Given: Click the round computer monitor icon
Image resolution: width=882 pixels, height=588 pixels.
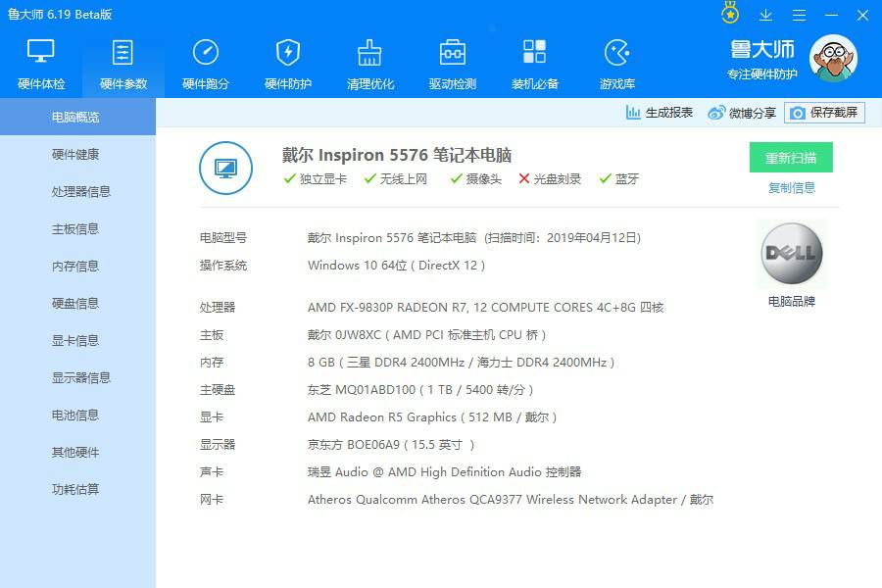Looking at the screenshot, I should point(225,168).
